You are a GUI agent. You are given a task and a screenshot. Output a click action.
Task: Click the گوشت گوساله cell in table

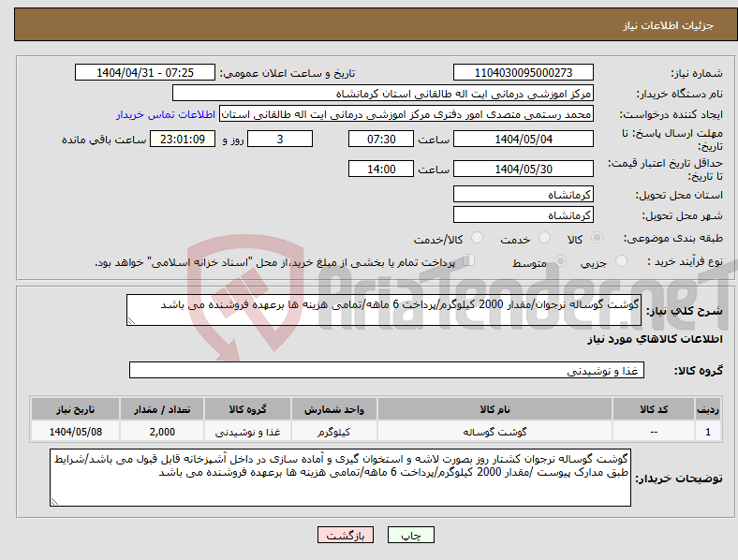[x=494, y=432]
